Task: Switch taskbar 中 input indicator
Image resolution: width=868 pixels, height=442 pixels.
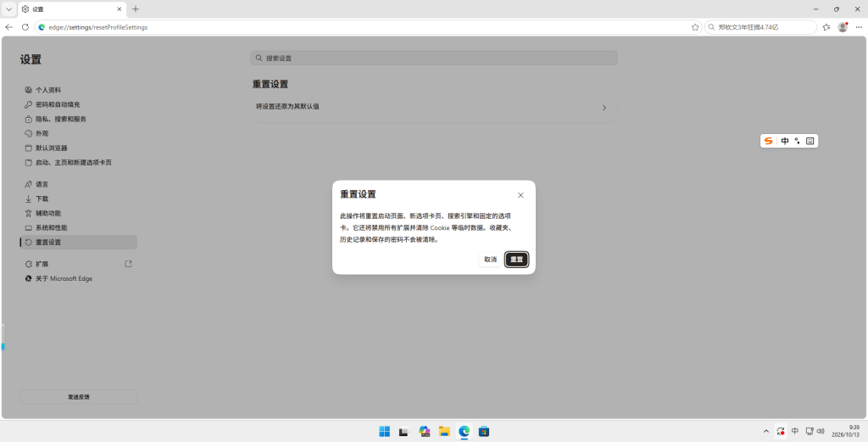Action: pyautogui.click(x=795, y=431)
